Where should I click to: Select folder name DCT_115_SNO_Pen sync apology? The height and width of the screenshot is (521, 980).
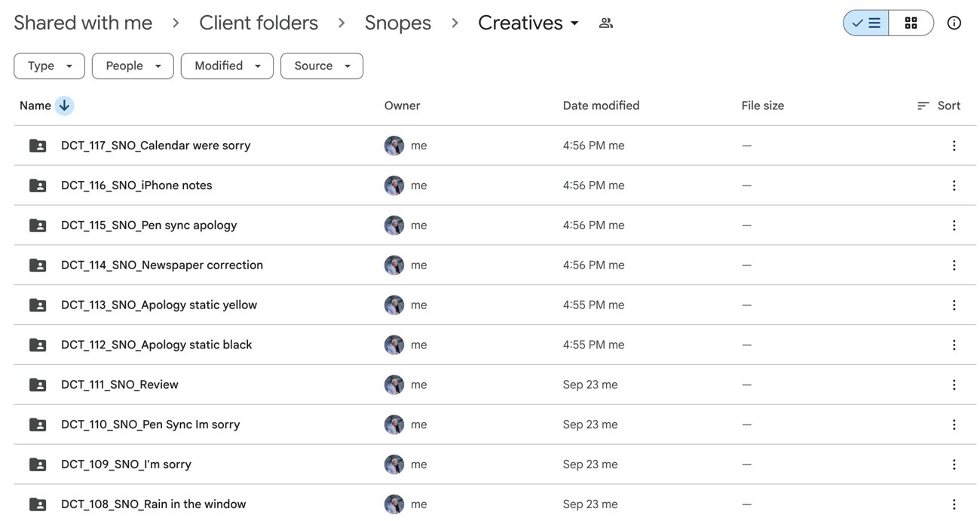pos(149,225)
